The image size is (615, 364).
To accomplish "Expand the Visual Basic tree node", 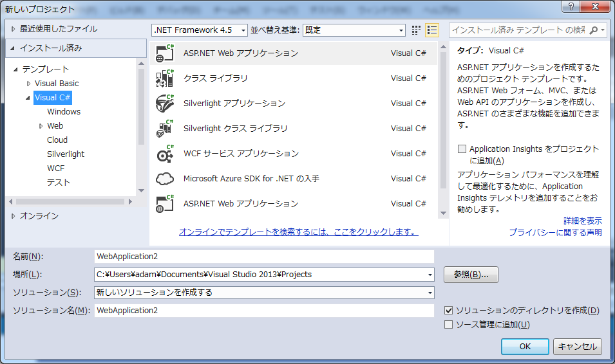I will click(28, 84).
